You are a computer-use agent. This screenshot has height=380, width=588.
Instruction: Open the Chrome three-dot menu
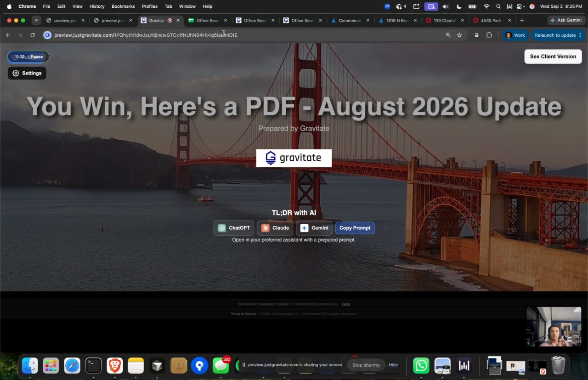580,35
